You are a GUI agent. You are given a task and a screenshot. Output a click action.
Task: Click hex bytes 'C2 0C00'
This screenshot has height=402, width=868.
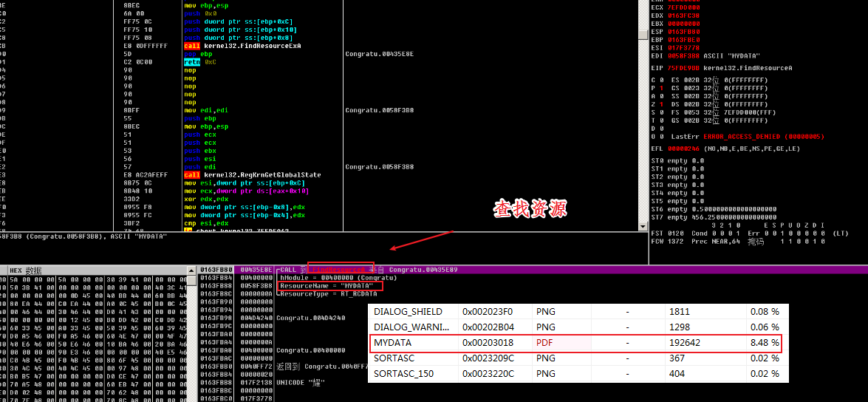pos(137,62)
